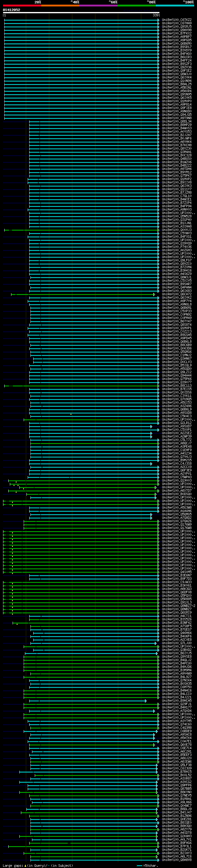Select the UniRef100_A9NUD0 label

point(177,111)
